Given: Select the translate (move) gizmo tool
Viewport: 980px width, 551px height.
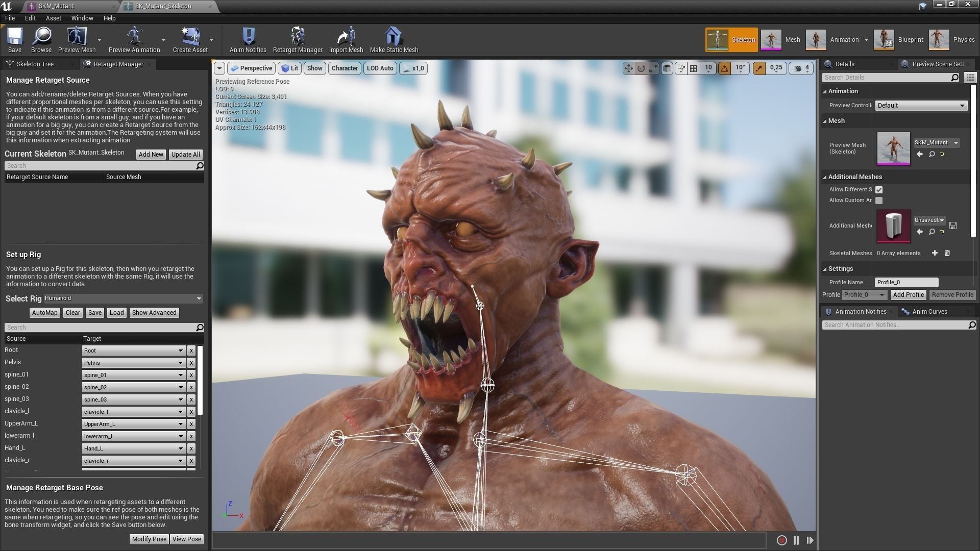Looking at the screenshot, I should pyautogui.click(x=628, y=68).
